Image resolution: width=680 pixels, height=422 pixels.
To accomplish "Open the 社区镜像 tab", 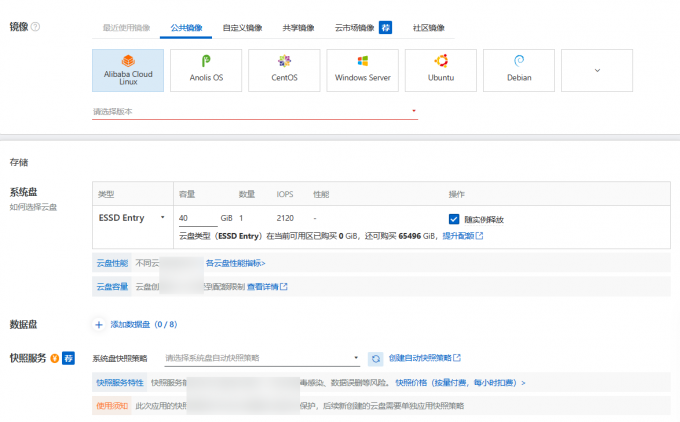I will pyautogui.click(x=428, y=28).
